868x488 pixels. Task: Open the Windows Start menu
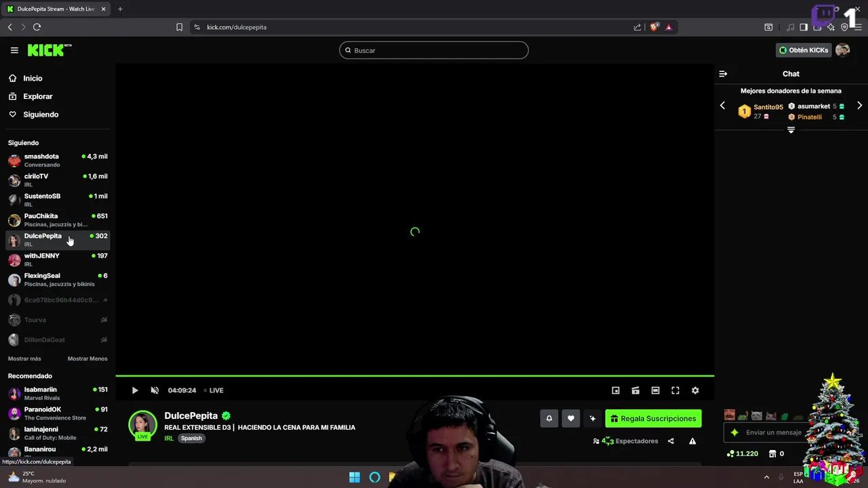click(355, 478)
